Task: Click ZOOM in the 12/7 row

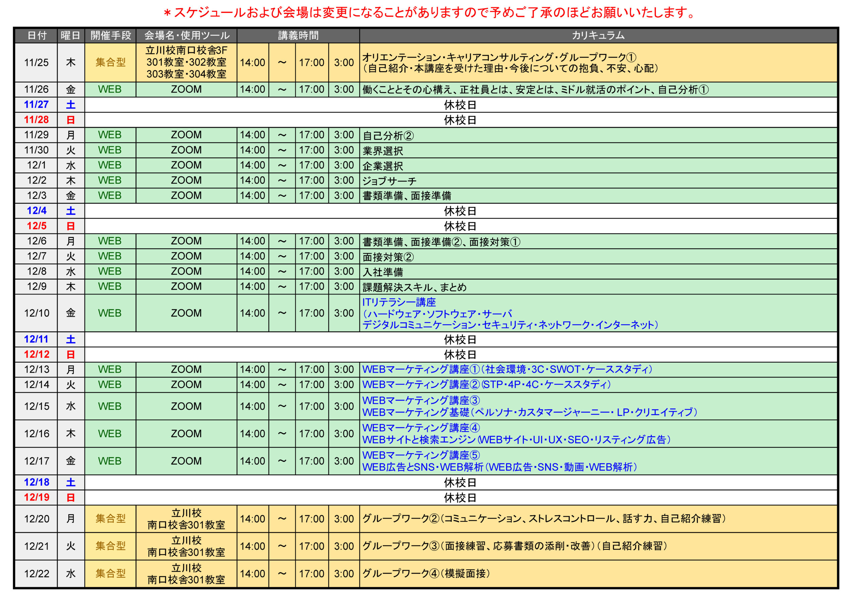Action: click(186, 256)
